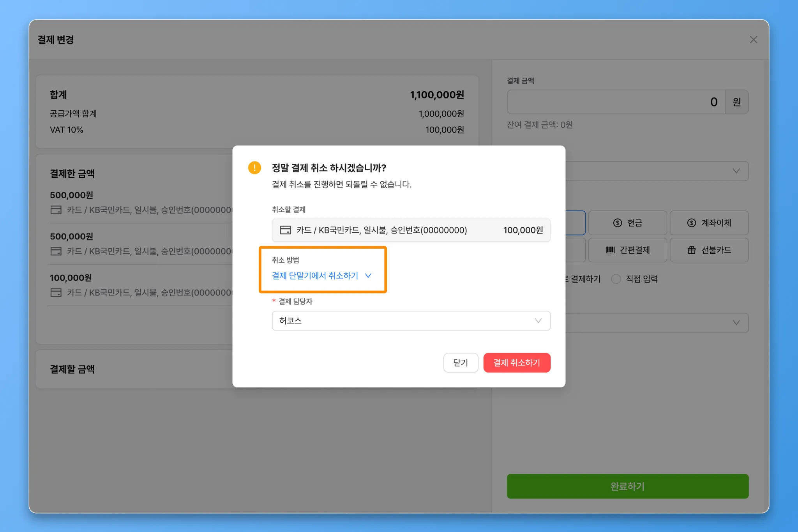Choose the 선불카드 gift card option
The width and height of the screenshot is (798, 532).
pos(709,250)
